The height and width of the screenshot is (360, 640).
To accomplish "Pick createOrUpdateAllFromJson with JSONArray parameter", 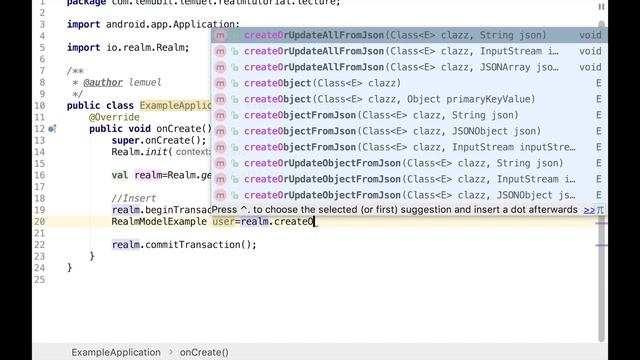I will [x=409, y=67].
